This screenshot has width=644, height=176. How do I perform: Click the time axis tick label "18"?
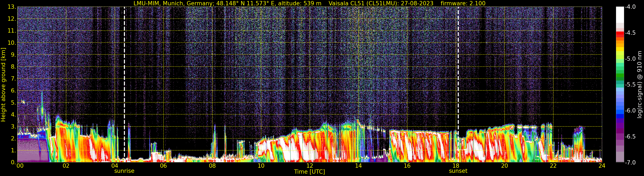[456, 166]
